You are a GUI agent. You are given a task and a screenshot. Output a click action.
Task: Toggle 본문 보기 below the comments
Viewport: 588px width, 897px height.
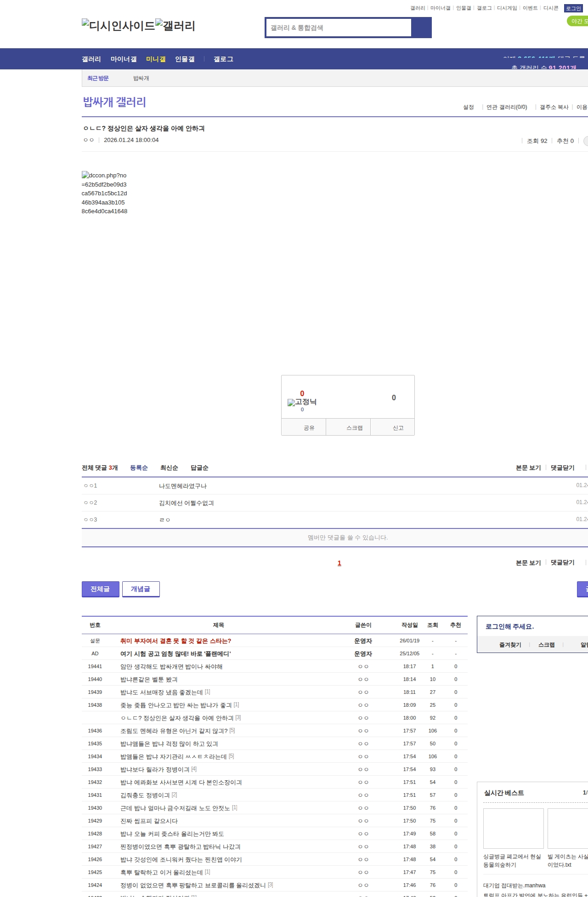point(528,562)
